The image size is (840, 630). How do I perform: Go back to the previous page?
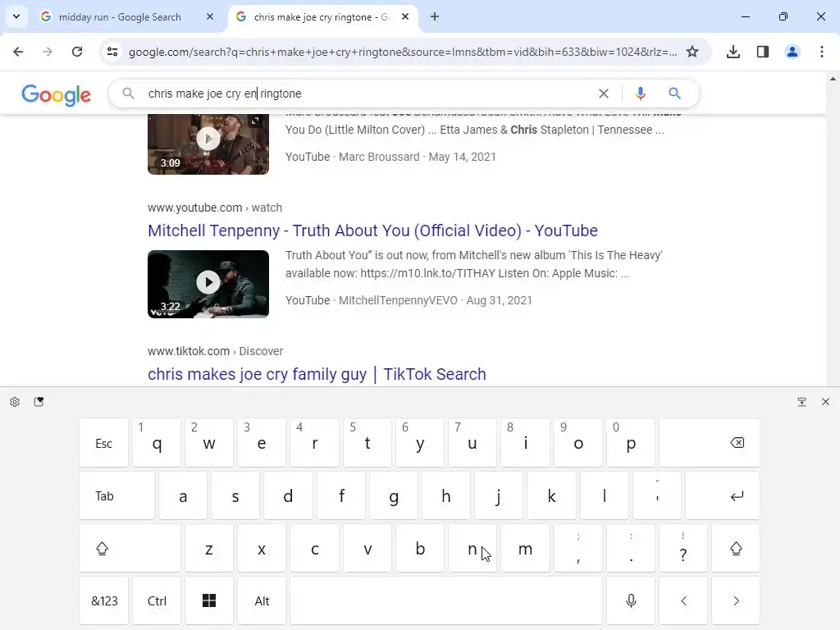point(18,52)
